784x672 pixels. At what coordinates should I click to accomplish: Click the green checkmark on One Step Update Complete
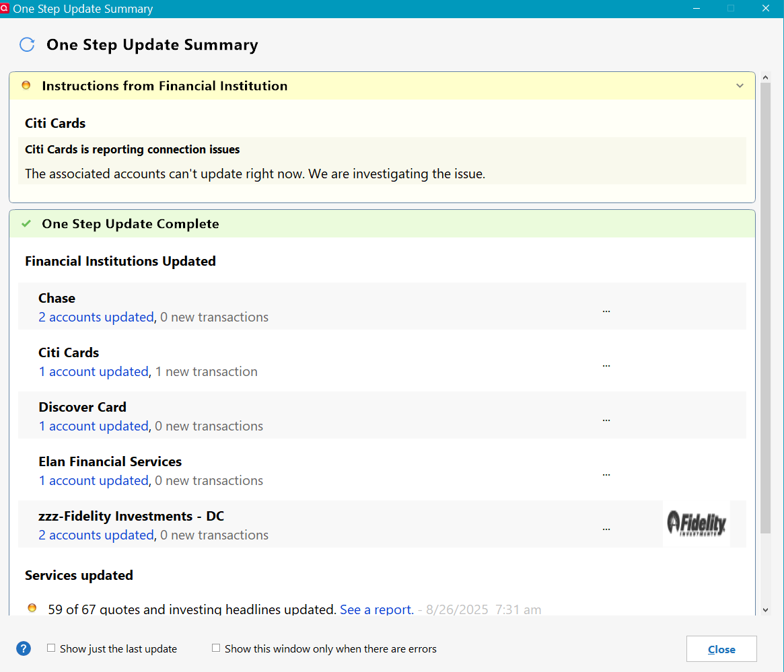(26, 223)
